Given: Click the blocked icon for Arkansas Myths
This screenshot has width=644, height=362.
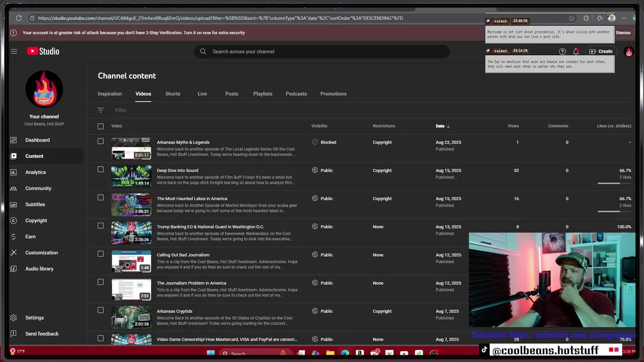Looking at the screenshot, I should pos(315,142).
